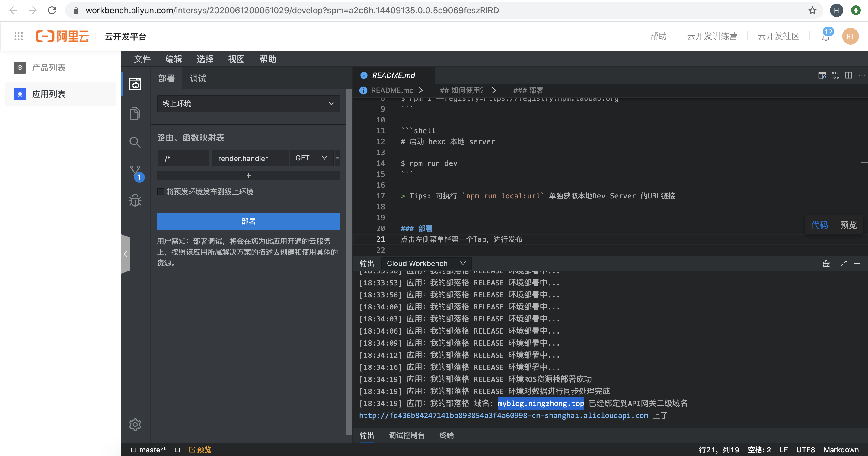Open the aliclouddapi.com URL in output

coord(503,415)
